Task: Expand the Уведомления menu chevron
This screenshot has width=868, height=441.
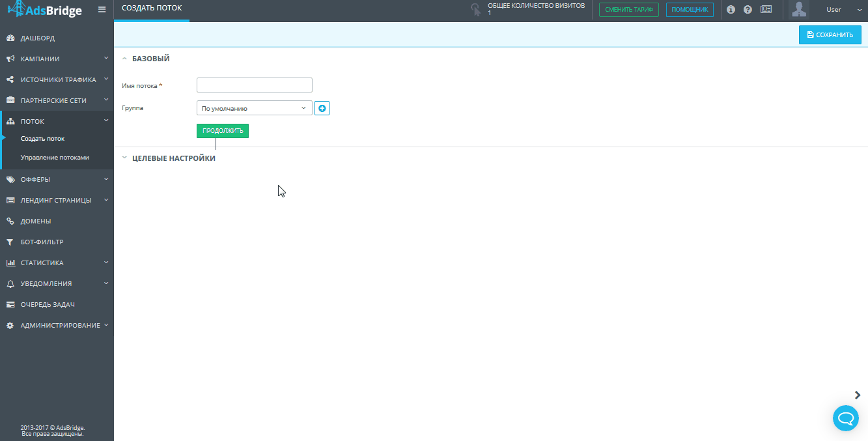Action: [x=106, y=283]
